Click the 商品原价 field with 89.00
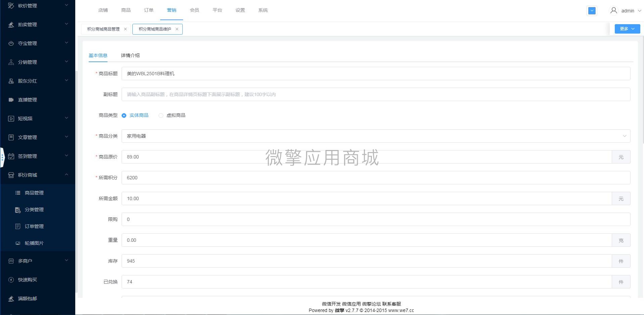Image resolution: width=644 pixels, height=315 pixels. (x=367, y=157)
